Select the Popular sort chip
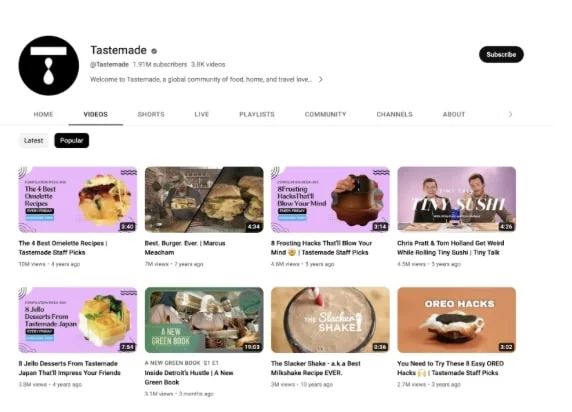The height and width of the screenshot is (412, 572). (x=72, y=140)
